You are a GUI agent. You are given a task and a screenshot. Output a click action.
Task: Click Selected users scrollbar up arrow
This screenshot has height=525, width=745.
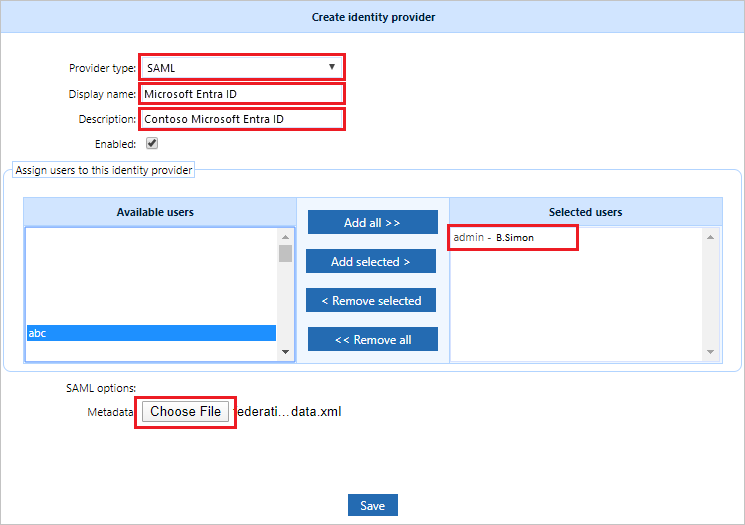pos(710,237)
